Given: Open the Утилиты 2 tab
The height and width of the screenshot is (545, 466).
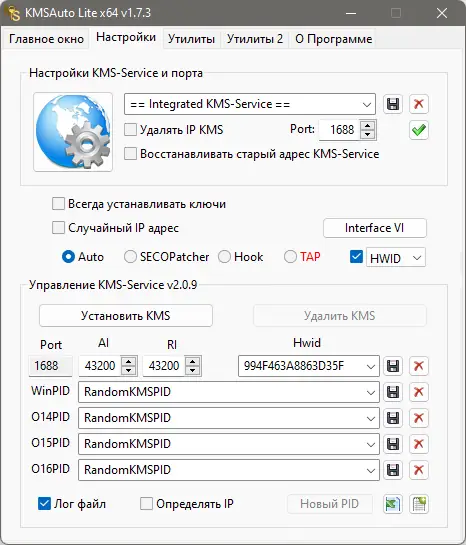Looking at the screenshot, I should pos(255,39).
